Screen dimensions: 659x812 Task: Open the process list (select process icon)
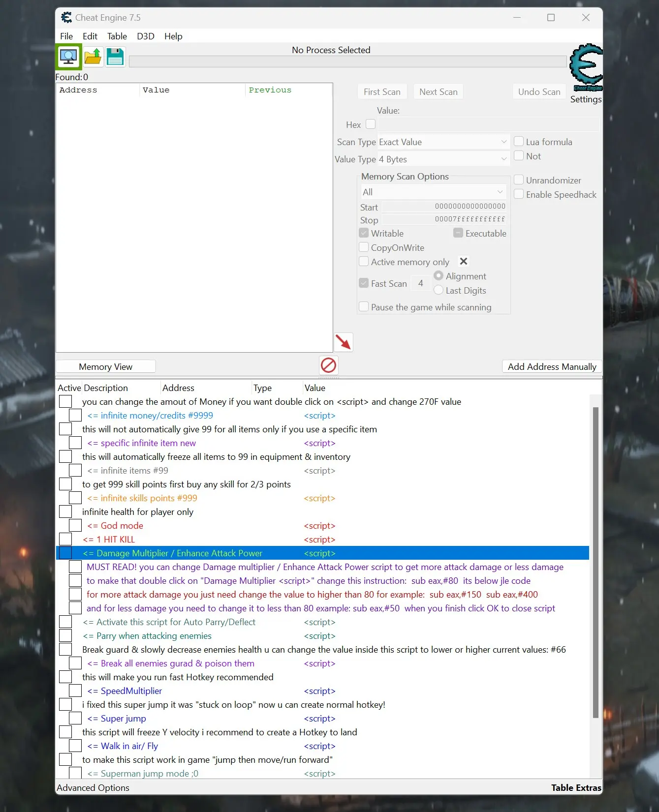pyautogui.click(x=68, y=57)
